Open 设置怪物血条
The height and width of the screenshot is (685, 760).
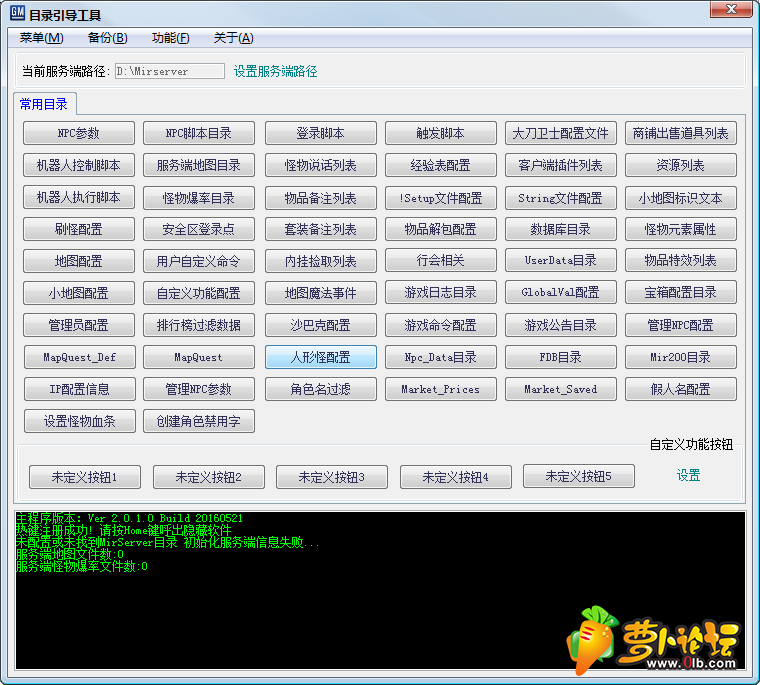[x=79, y=421]
